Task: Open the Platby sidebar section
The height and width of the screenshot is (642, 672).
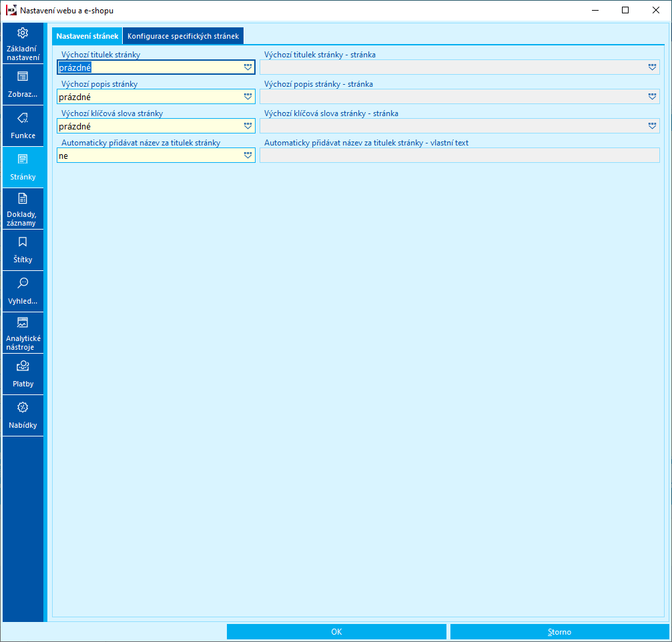Action: 23,374
